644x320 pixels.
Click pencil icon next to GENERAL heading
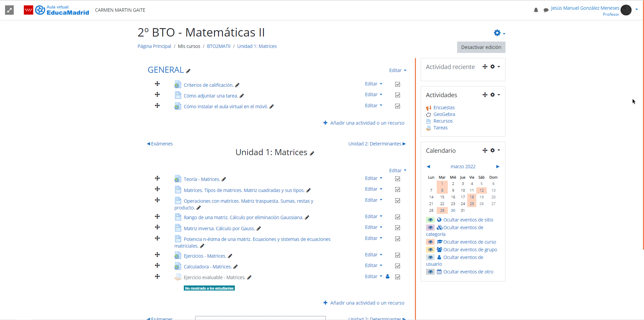pyautogui.click(x=188, y=71)
